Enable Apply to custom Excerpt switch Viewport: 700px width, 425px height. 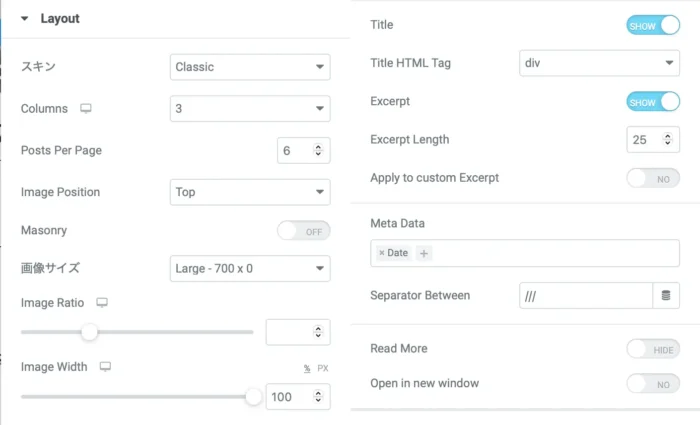(x=653, y=178)
